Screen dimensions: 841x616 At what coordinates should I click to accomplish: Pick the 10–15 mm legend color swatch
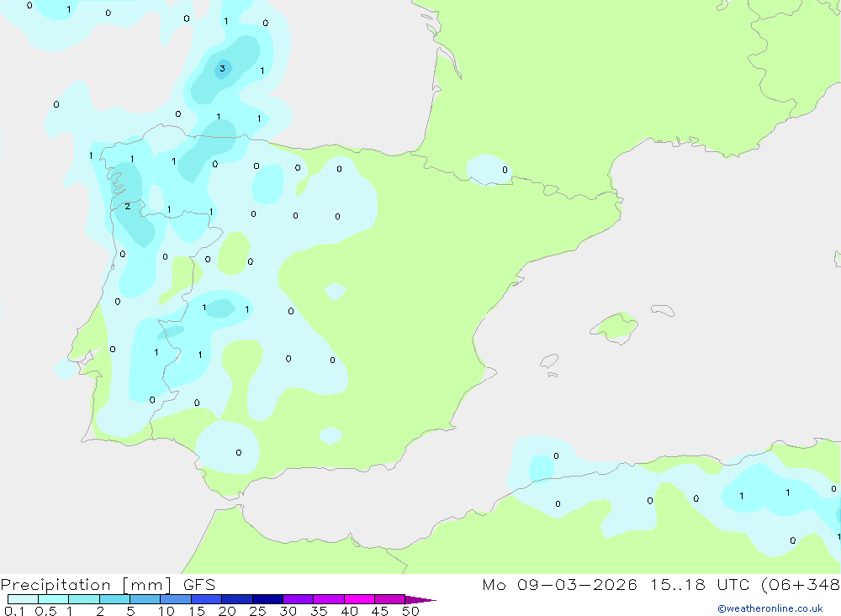[176, 599]
